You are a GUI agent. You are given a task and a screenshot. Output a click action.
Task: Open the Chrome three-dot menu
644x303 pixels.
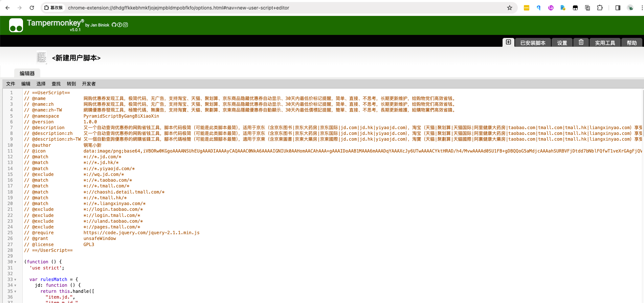click(642, 8)
